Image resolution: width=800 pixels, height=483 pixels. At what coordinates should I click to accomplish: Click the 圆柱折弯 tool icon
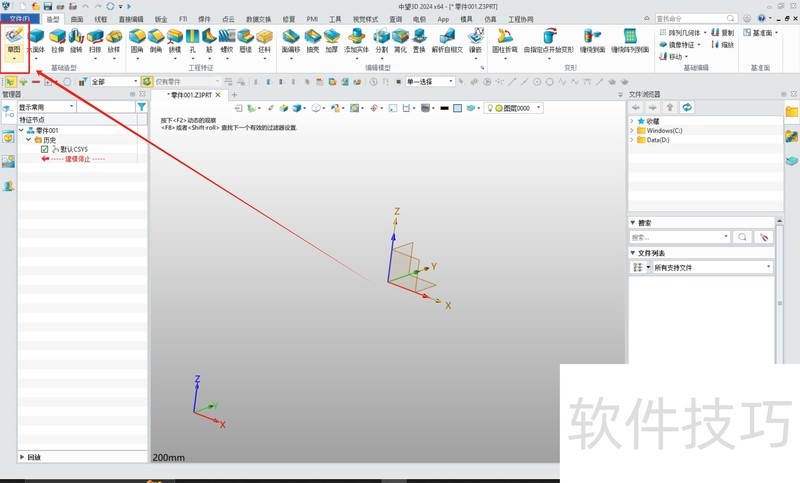[x=505, y=38]
